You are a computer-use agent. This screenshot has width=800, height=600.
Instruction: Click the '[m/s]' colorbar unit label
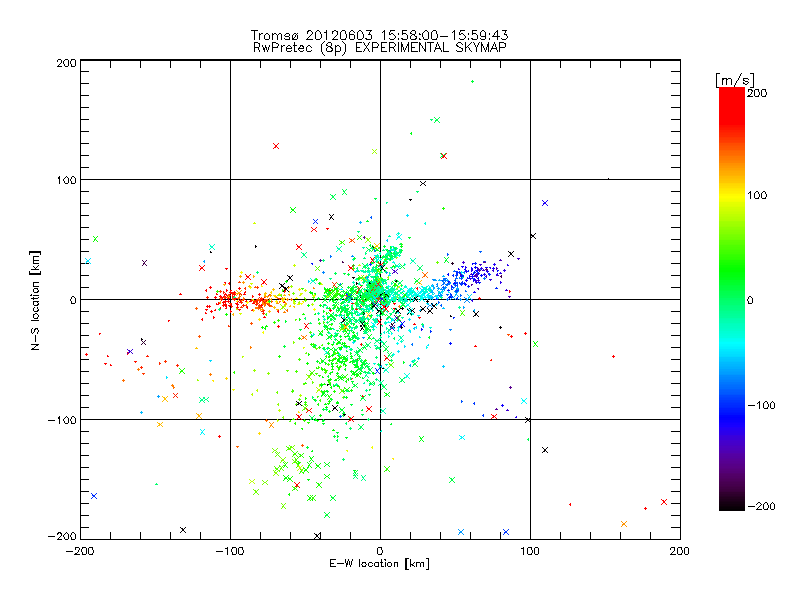coord(735,80)
